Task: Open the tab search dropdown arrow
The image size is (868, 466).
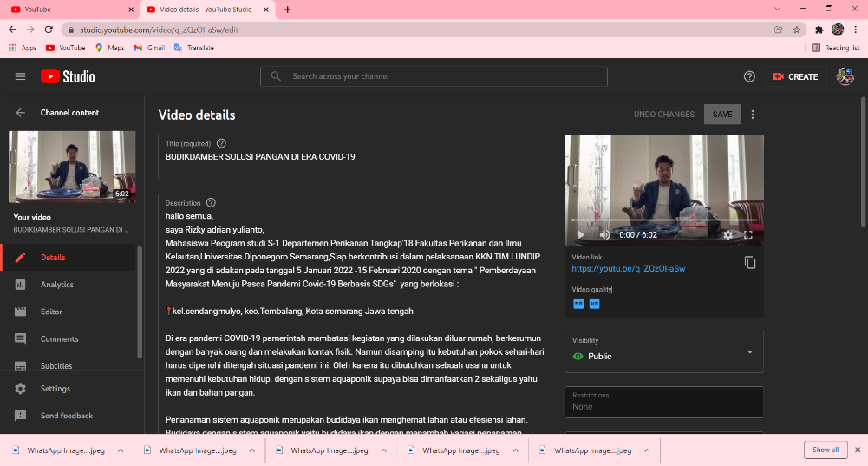Action: pos(777,9)
